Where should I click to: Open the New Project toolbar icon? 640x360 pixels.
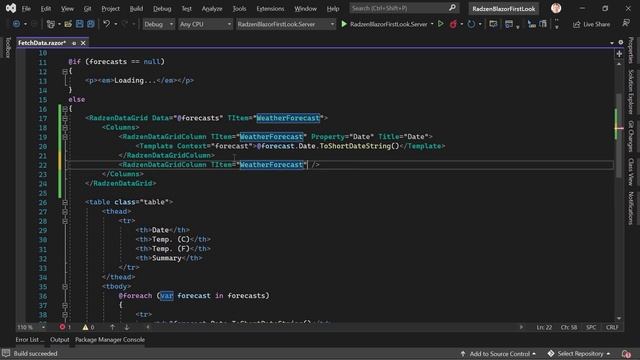click(51, 24)
